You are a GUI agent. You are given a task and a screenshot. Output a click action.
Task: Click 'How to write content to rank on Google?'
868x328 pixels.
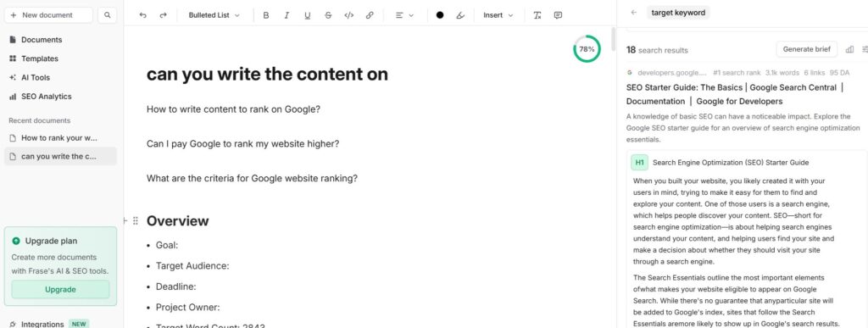tap(234, 109)
